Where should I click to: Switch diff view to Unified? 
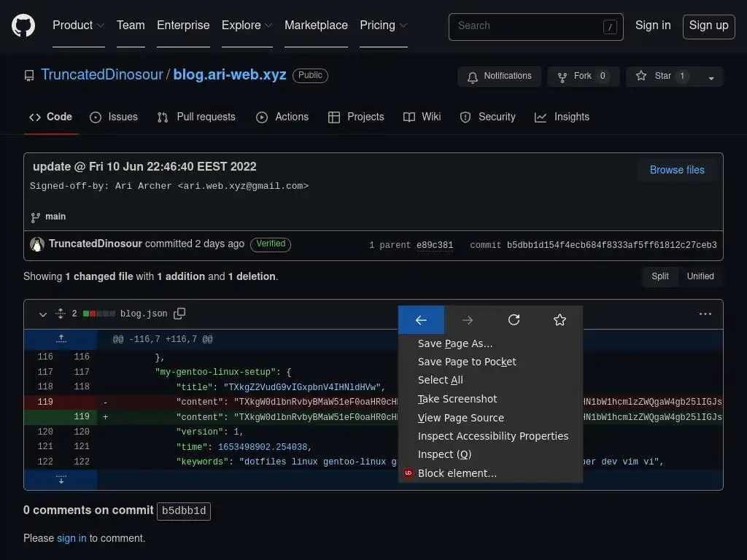point(700,276)
